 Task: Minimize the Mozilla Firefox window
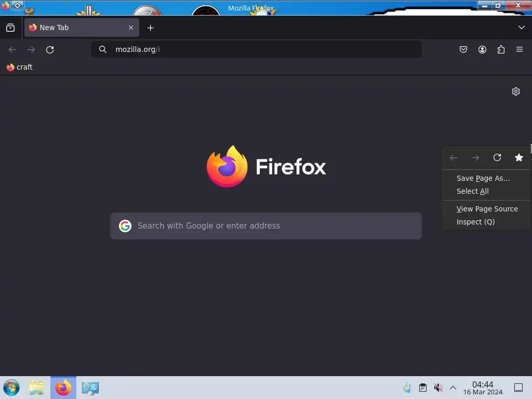click(485, 5)
